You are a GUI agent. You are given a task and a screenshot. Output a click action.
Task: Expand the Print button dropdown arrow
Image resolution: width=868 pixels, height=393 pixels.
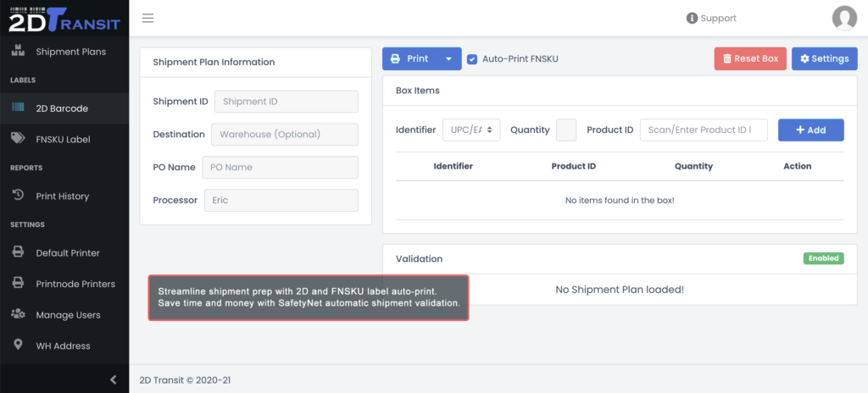449,58
